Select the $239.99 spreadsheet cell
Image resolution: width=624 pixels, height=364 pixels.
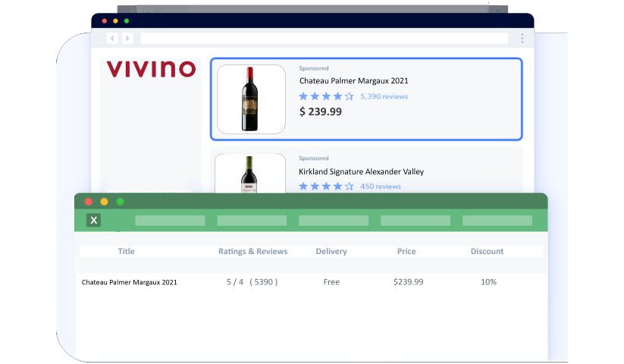[409, 282]
